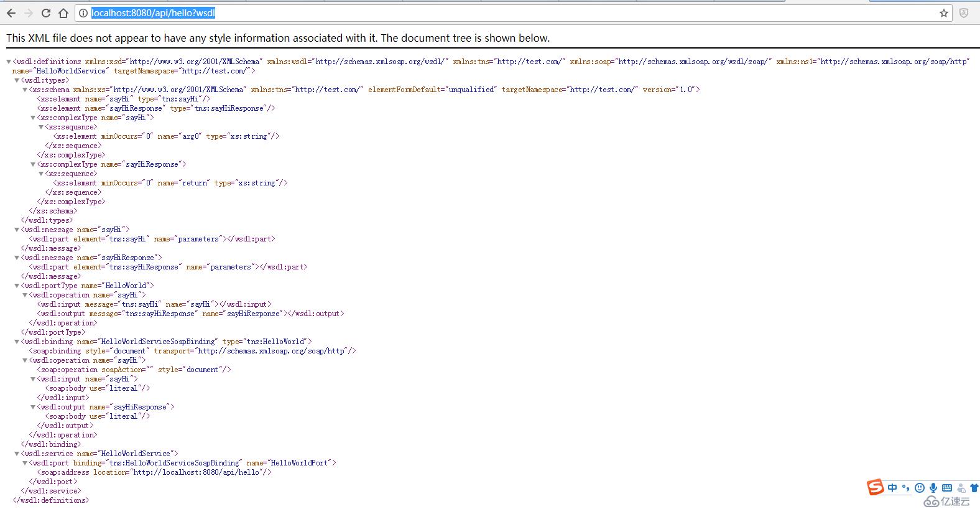This screenshot has width=980, height=509.
Task: Open the IME soft keyboard icon
Action: (x=947, y=488)
